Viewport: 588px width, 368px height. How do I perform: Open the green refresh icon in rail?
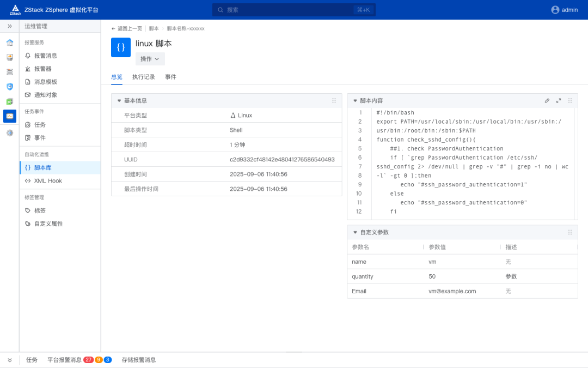tap(10, 101)
